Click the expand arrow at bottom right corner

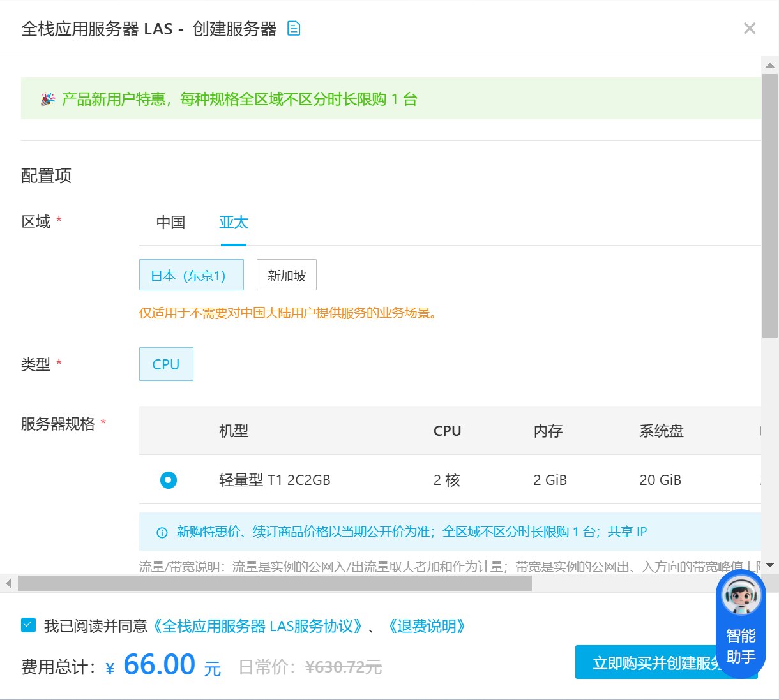point(770,565)
